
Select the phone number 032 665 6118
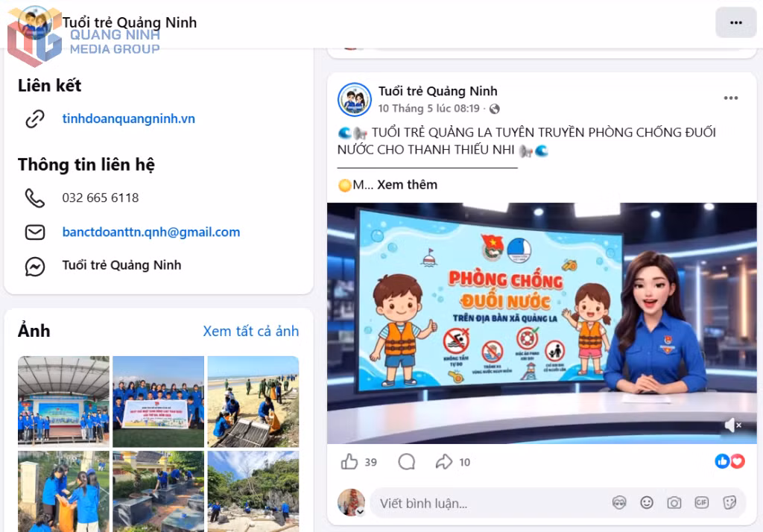tap(101, 197)
